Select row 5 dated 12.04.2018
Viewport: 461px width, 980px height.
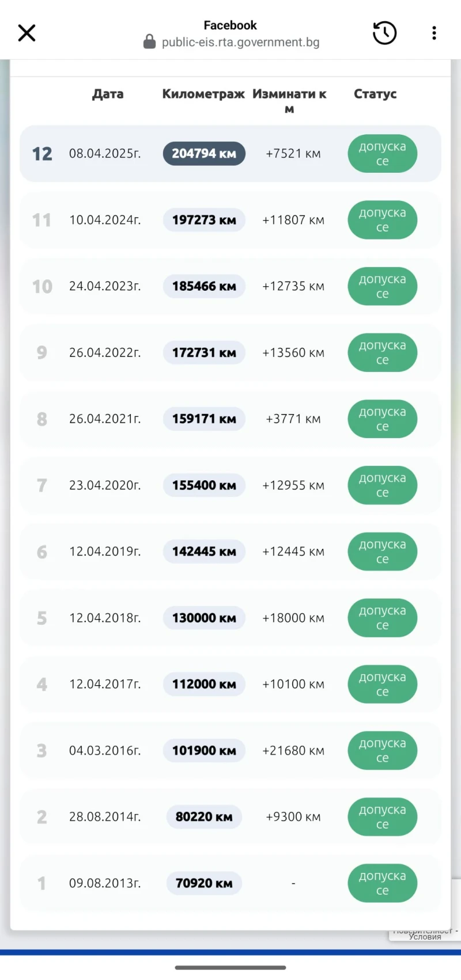(x=104, y=618)
